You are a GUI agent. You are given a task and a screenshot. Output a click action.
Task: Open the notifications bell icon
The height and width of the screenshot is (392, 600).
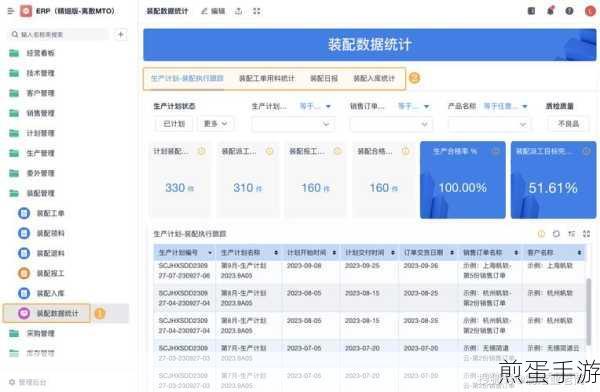click(550, 11)
